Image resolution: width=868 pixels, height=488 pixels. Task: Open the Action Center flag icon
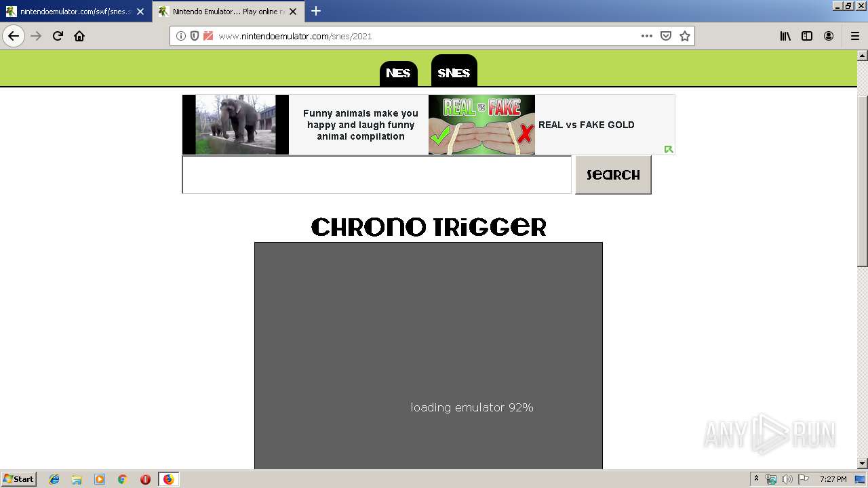click(x=804, y=479)
